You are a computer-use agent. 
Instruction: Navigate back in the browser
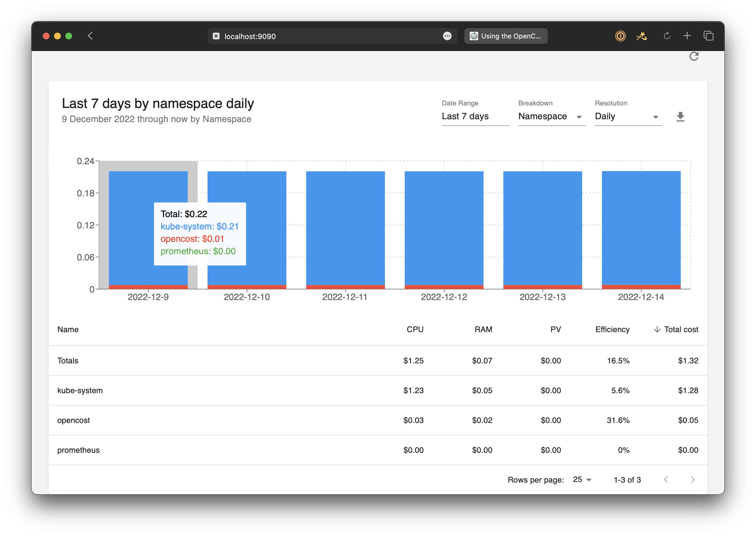point(90,36)
